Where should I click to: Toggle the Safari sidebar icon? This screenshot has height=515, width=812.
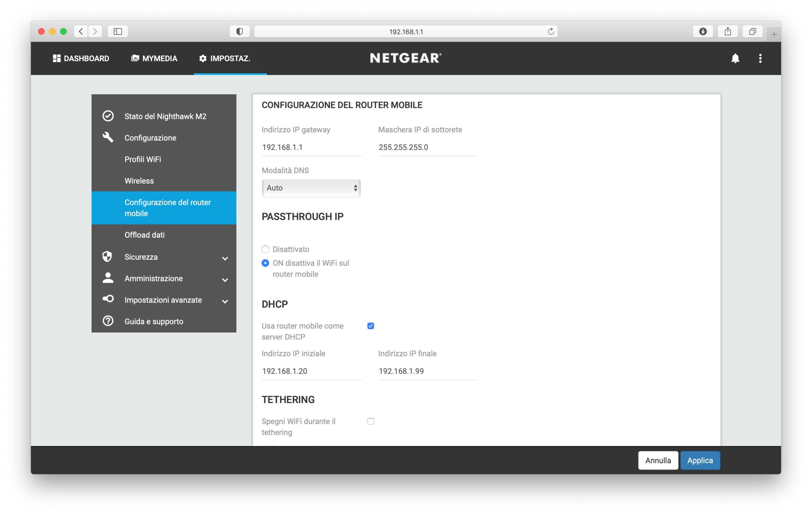tap(117, 31)
